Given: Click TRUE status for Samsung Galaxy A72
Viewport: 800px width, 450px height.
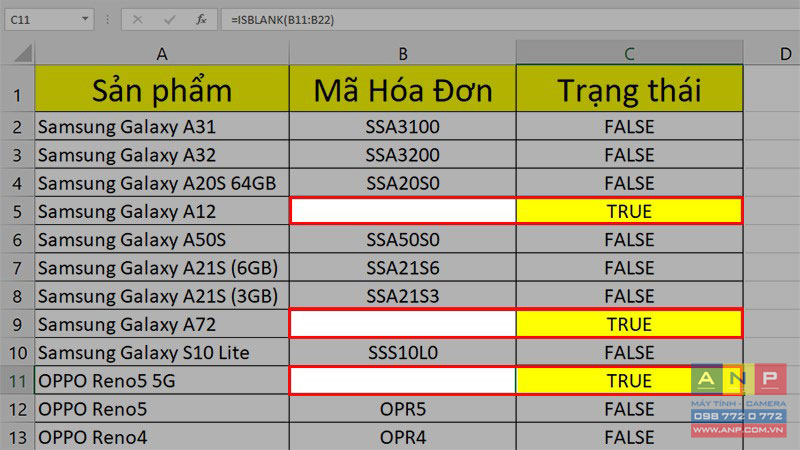Looking at the screenshot, I should [x=629, y=324].
